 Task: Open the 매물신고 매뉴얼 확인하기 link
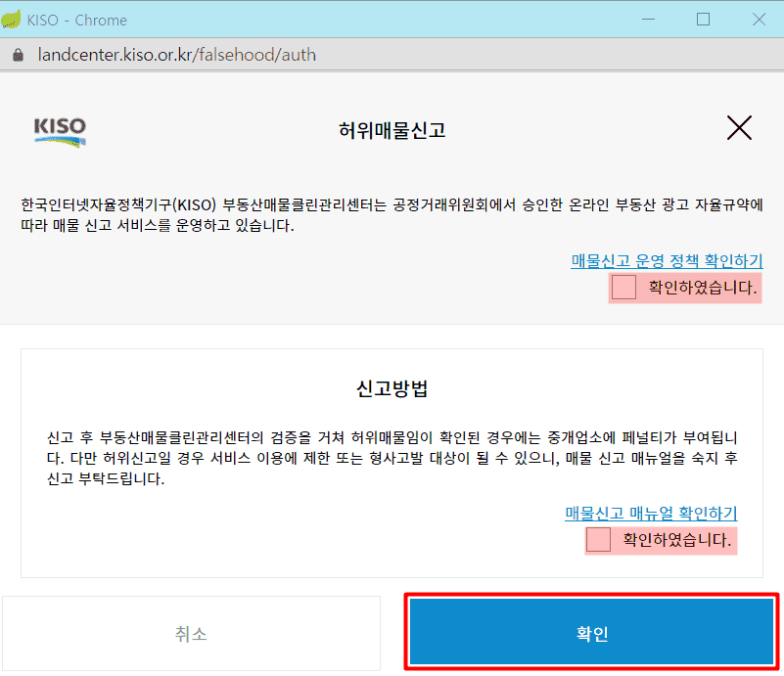(650, 513)
